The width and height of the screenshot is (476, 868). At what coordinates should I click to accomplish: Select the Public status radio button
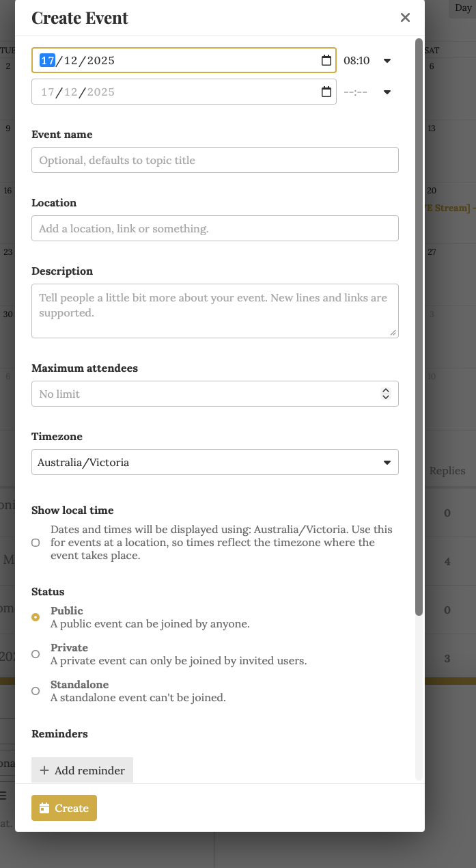(36, 617)
